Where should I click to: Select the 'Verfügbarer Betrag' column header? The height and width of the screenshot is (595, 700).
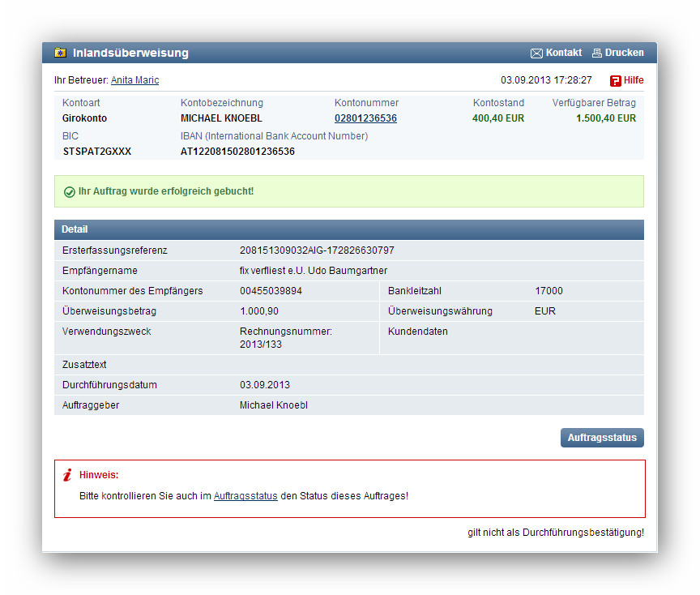coord(594,103)
